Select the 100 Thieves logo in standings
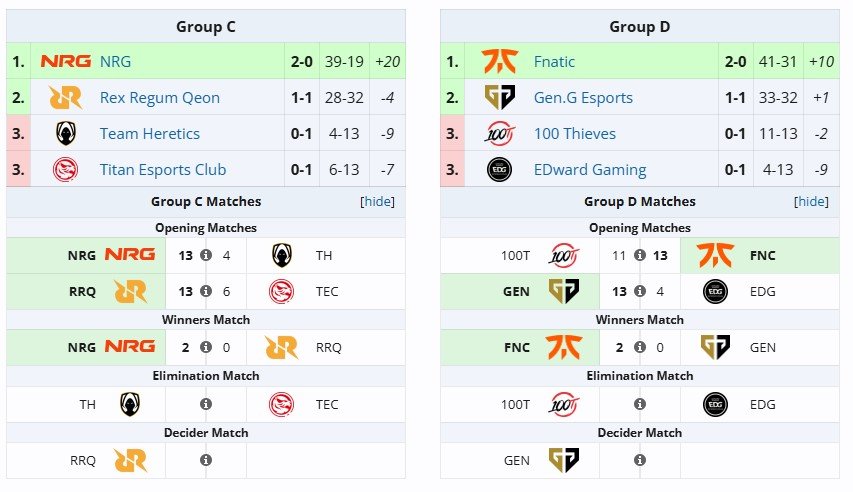The width and height of the screenshot is (853, 492). click(x=499, y=133)
